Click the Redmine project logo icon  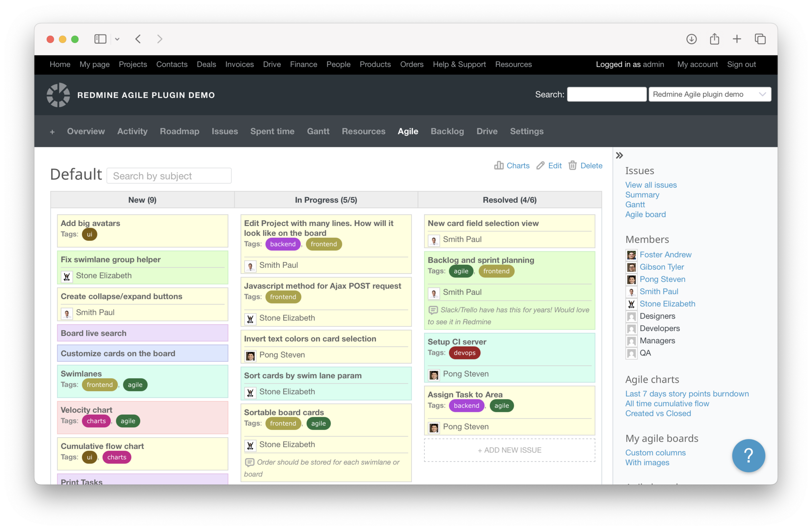[x=58, y=95]
